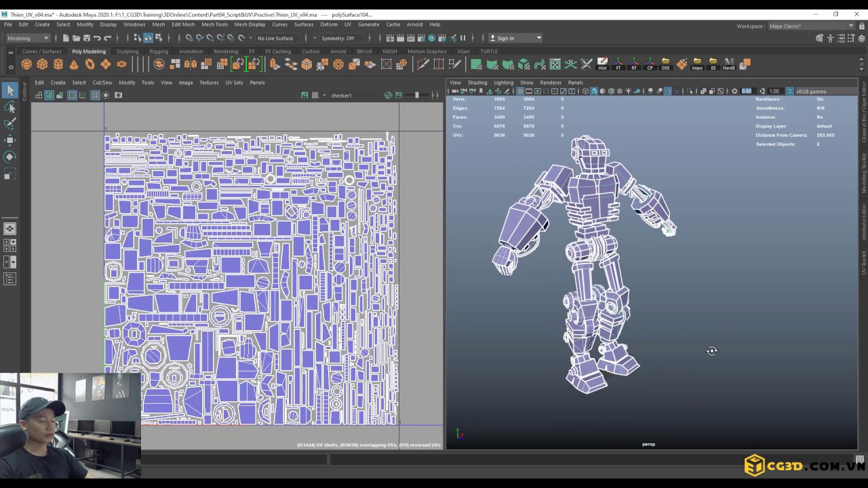This screenshot has height=488, width=868.
Task: Click the FT shelf button
Action: click(x=618, y=64)
